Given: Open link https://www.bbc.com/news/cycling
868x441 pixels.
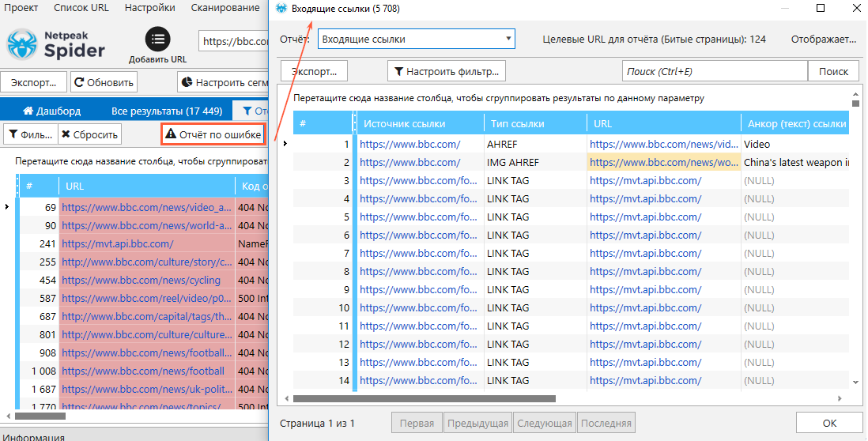Looking at the screenshot, I should pyautogui.click(x=142, y=280).
